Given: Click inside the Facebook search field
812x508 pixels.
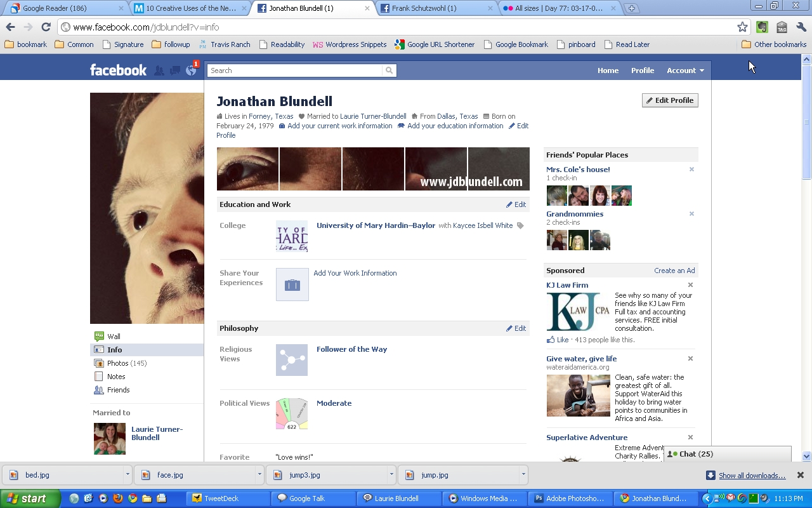Looking at the screenshot, I should pyautogui.click(x=292, y=70).
